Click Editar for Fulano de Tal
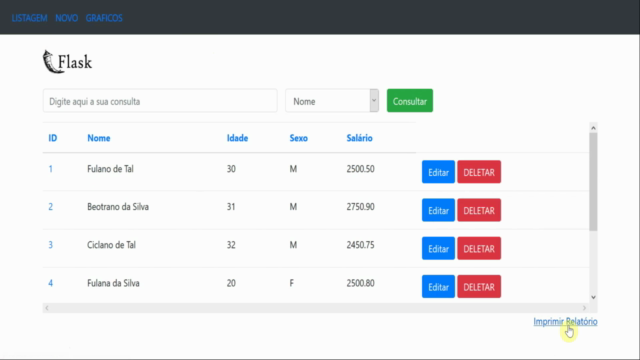 tap(438, 172)
